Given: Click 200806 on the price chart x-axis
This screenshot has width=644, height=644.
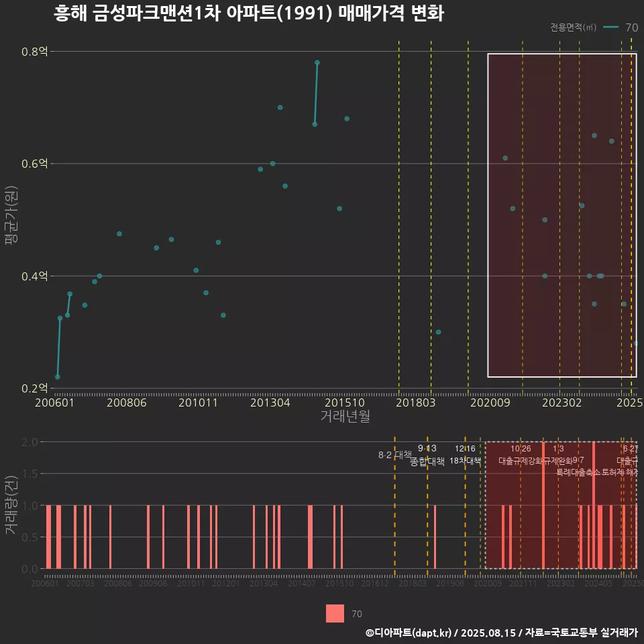Looking at the screenshot, I should [127, 402].
